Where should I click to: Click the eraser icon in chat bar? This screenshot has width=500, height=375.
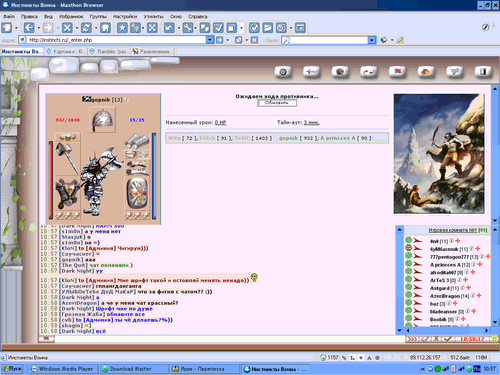[424, 339]
